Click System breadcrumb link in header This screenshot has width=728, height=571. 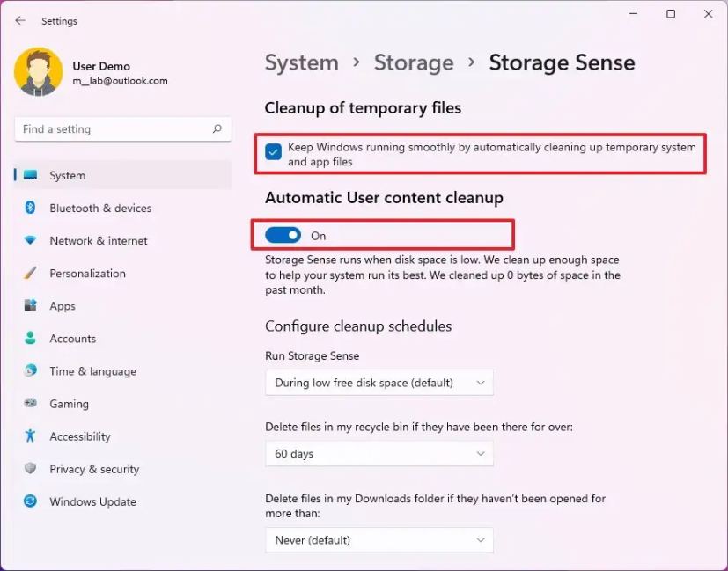(x=302, y=62)
